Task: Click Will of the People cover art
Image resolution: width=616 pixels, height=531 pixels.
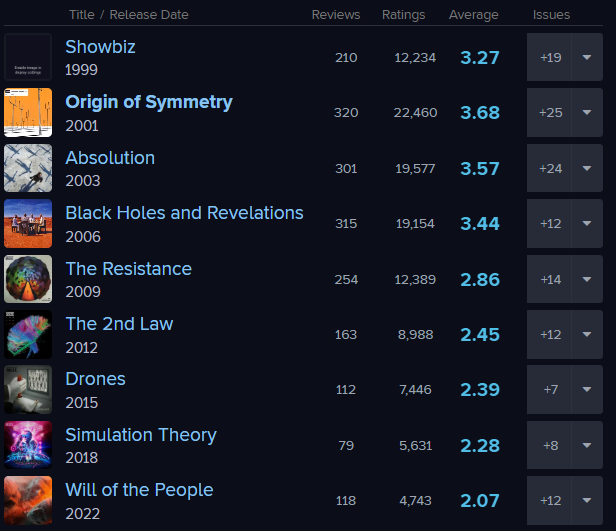Action: tap(28, 500)
